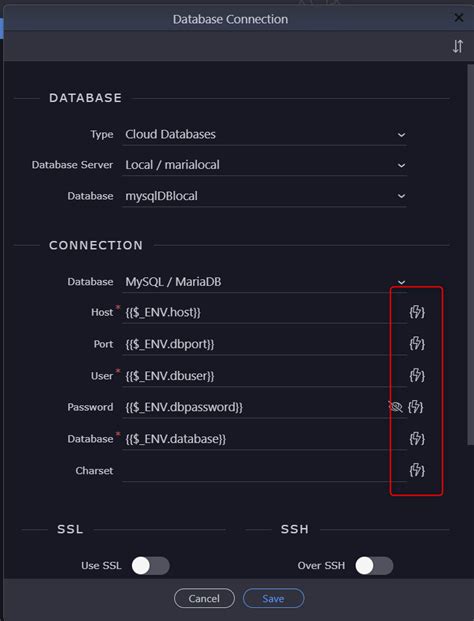This screenshot has width=474, height=621.
Task: Open dynamic data picker for Password field
Action: pos(415,407)
